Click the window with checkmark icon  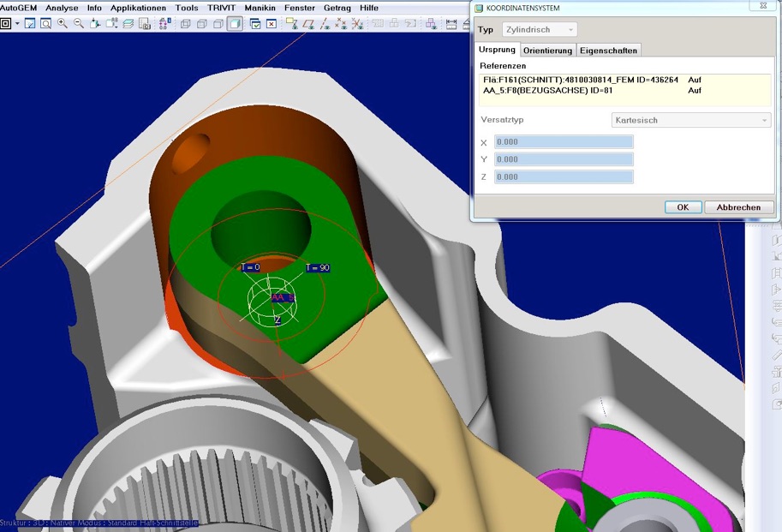[255, 23]
